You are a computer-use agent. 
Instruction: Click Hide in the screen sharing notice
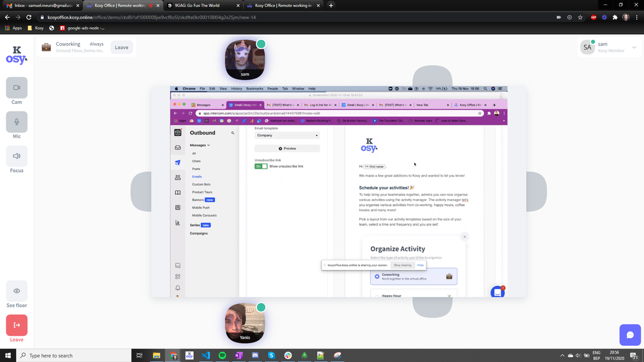[x=420, y=265]
